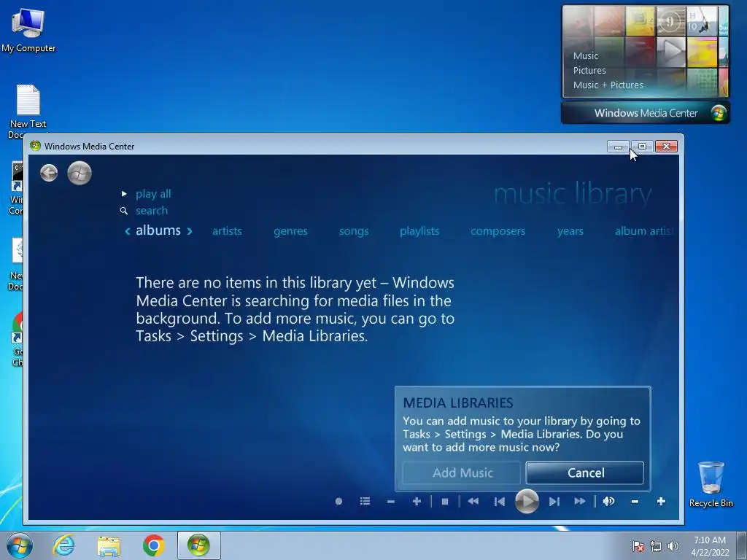Click the search magnifier icon

(124, 211)
